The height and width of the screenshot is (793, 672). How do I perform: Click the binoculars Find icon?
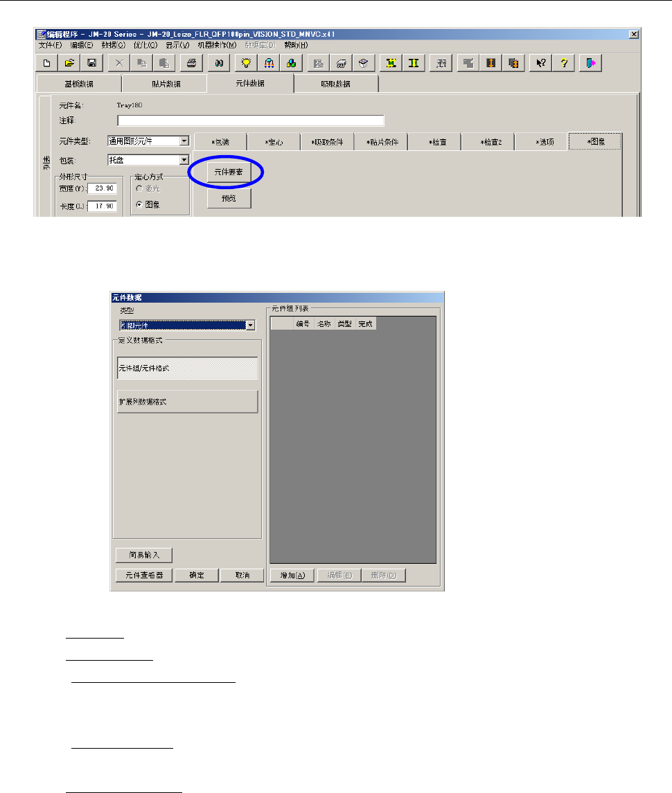pos(219,63)
